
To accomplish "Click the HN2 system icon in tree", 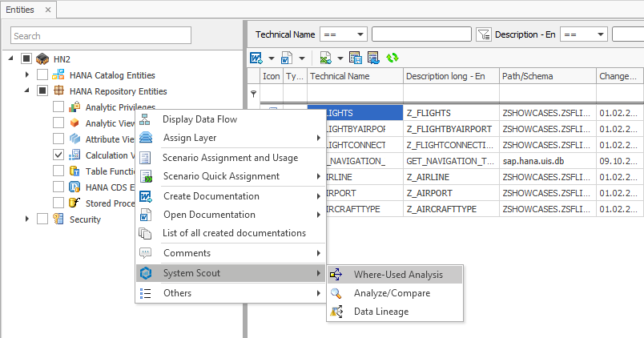I will pyautogui.click(x=42, y=59).
